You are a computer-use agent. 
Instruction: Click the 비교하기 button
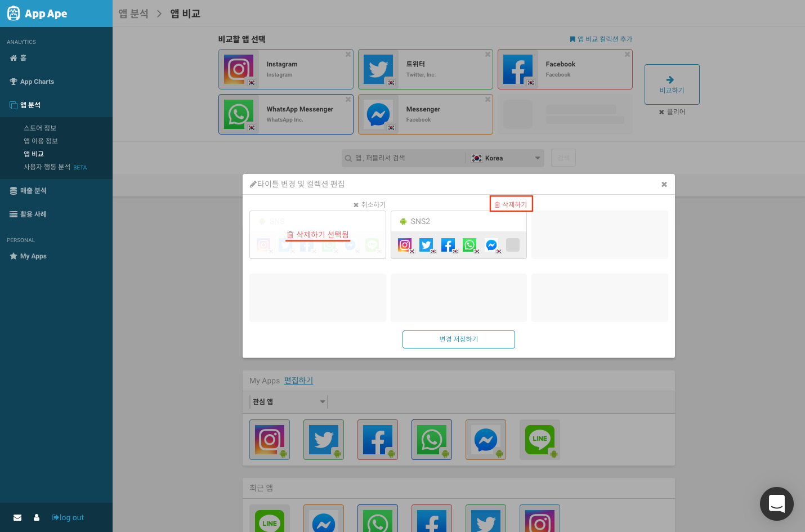(x=672, y=84)
